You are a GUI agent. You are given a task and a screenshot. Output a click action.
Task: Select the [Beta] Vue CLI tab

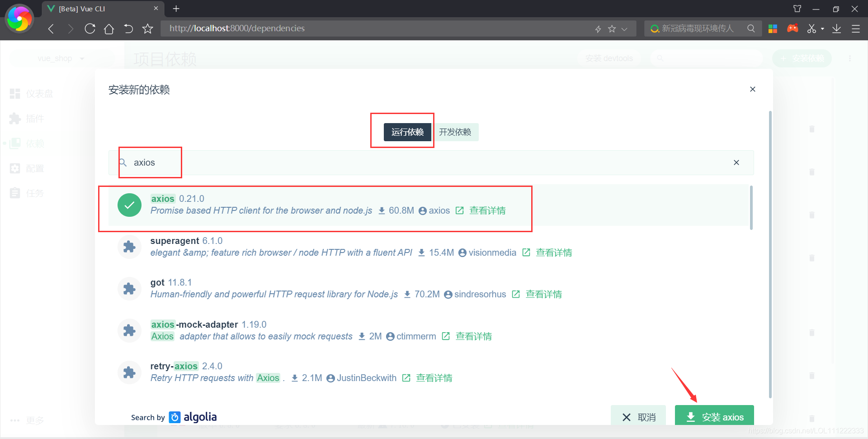coord(103,9)
